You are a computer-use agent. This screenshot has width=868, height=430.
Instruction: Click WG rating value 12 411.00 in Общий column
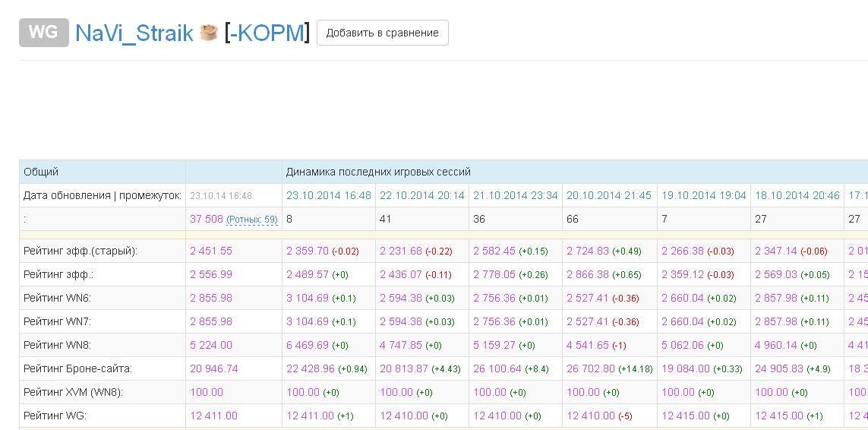point(213,416)
